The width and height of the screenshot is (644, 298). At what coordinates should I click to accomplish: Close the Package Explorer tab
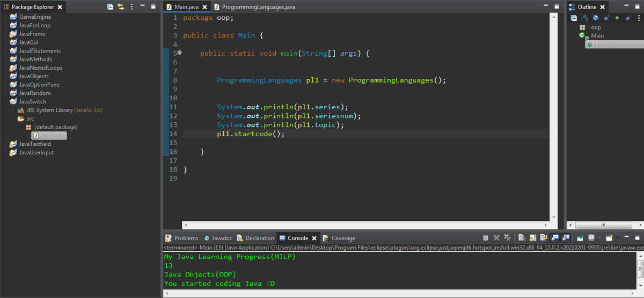coord(60,7)
